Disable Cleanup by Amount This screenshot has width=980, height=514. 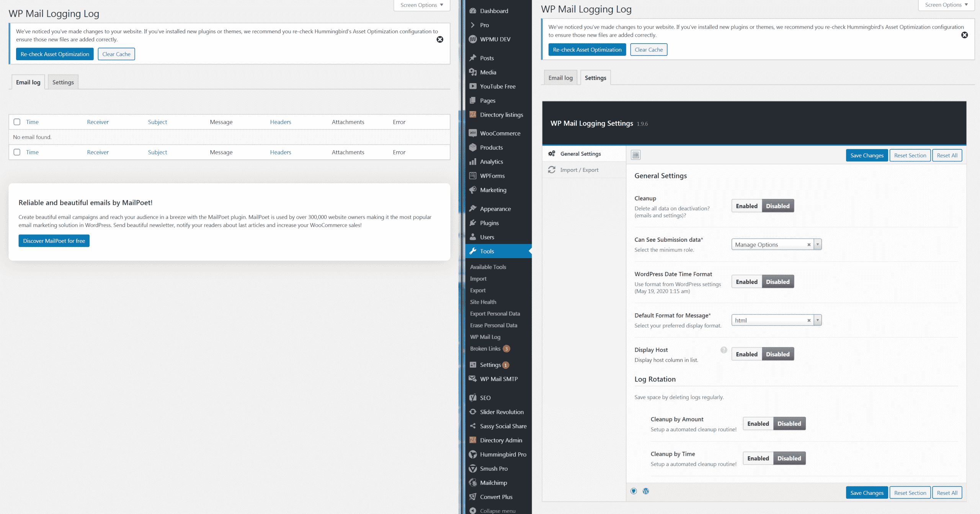tap(789, 424)
